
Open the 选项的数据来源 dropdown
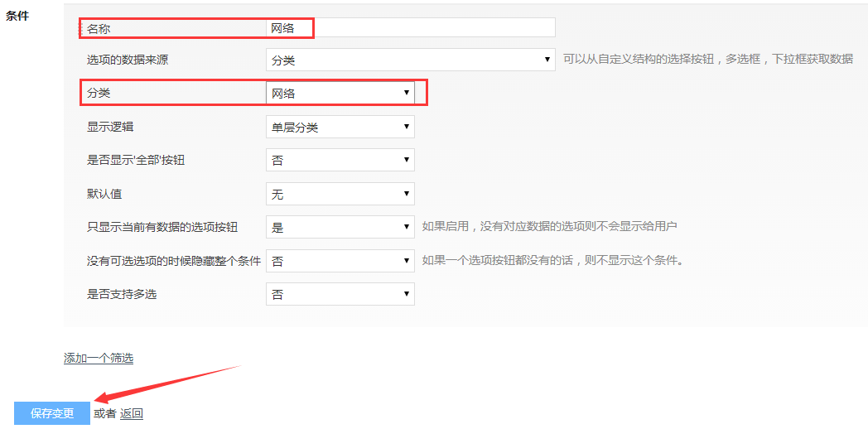[x=410, y=60]
